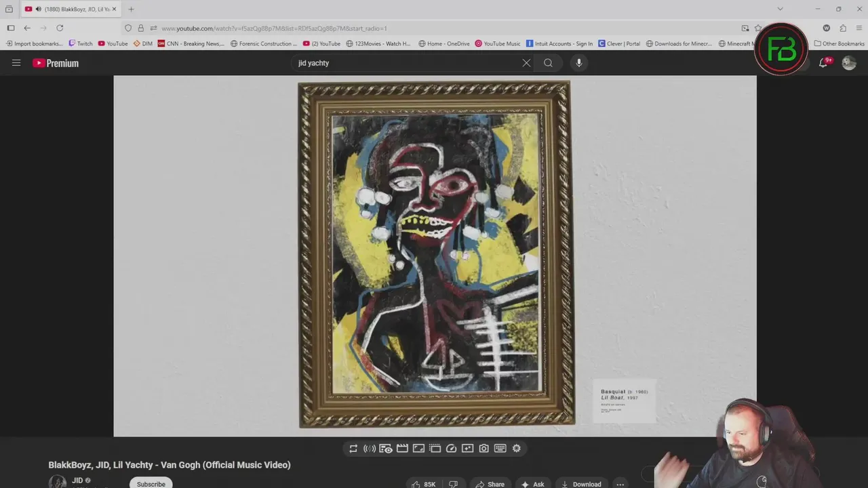Open the Clever | Portal bookmark

pyautogui.click(x=619, y=43)
